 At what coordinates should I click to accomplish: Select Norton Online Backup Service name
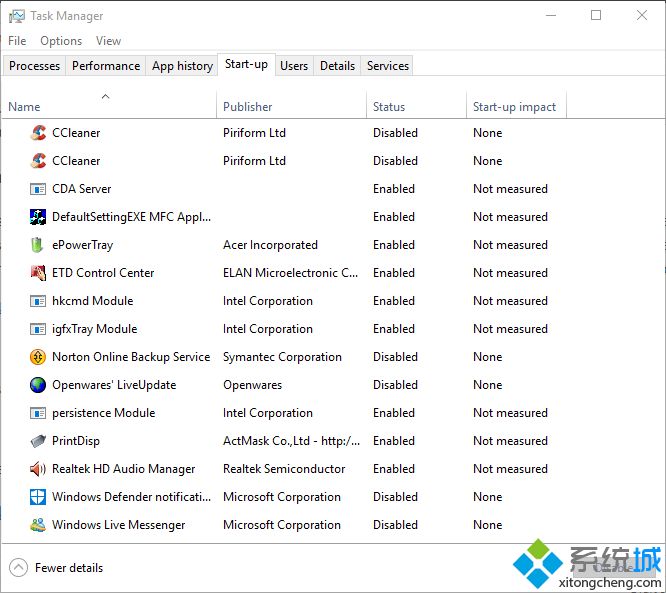pos(131,357)
